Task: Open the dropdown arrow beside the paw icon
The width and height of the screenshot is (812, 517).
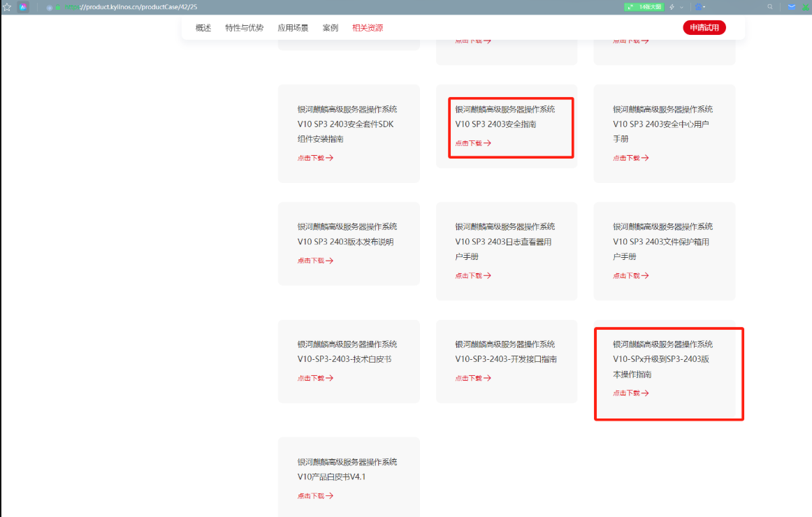Action: click(x=704, y=7)
